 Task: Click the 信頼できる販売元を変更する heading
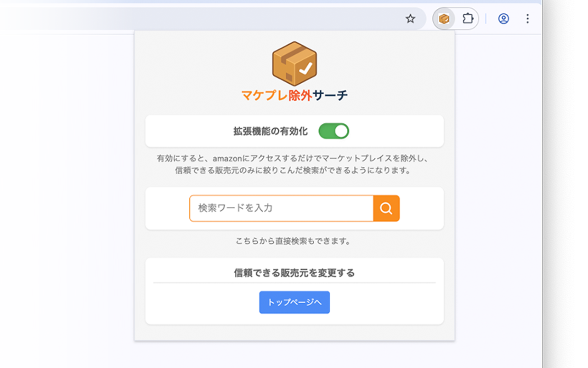294,271
